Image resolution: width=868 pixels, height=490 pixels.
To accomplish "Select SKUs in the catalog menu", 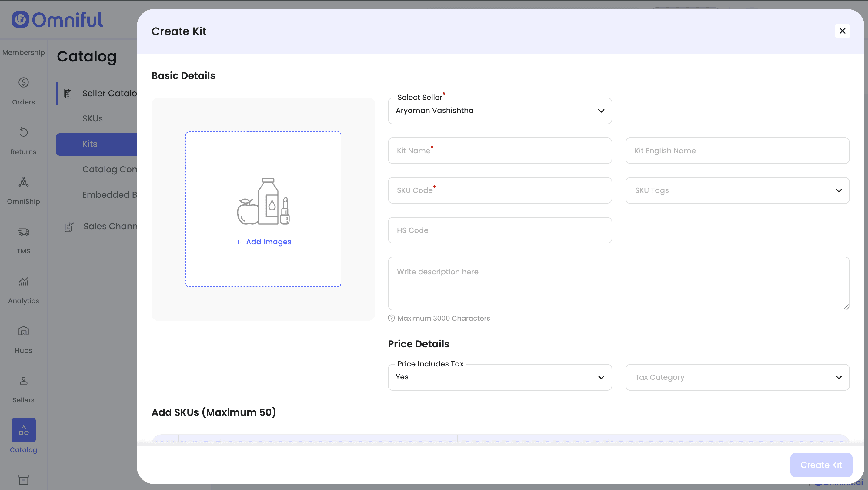I will (92, 118).
